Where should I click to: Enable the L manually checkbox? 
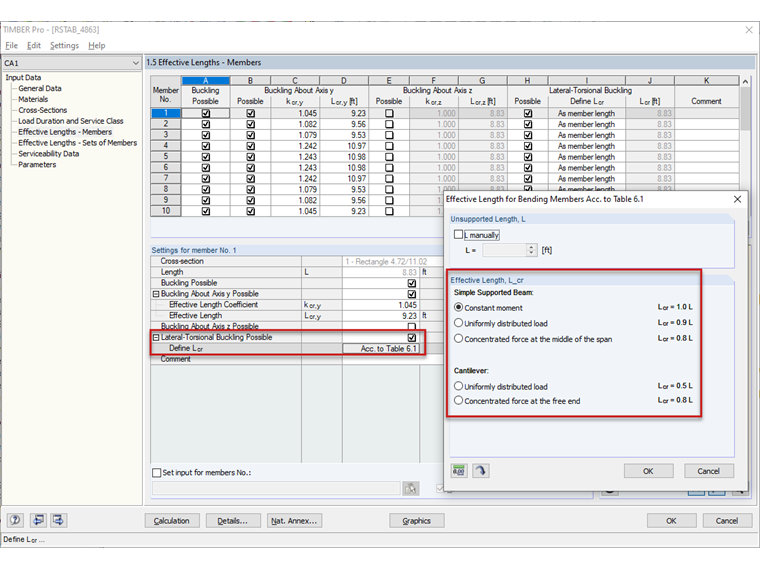click(x=458, y=235)
